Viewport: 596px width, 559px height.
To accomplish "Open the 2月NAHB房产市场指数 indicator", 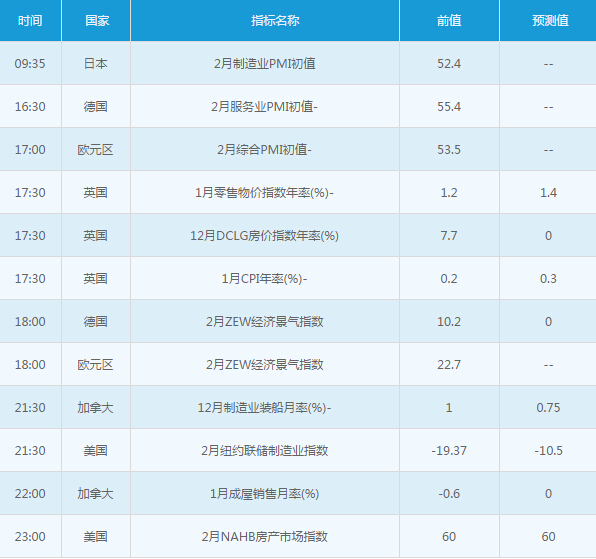I will click(x=265, y=536).
